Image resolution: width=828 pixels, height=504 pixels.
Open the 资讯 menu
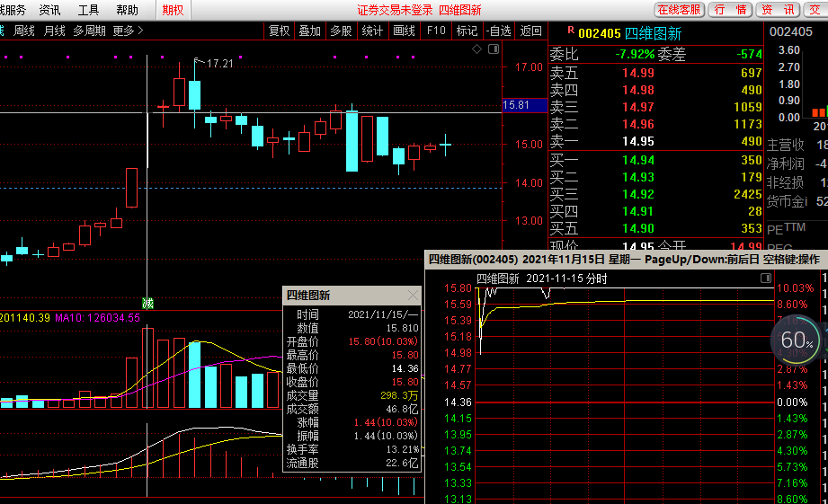click(x=49, y=10)
